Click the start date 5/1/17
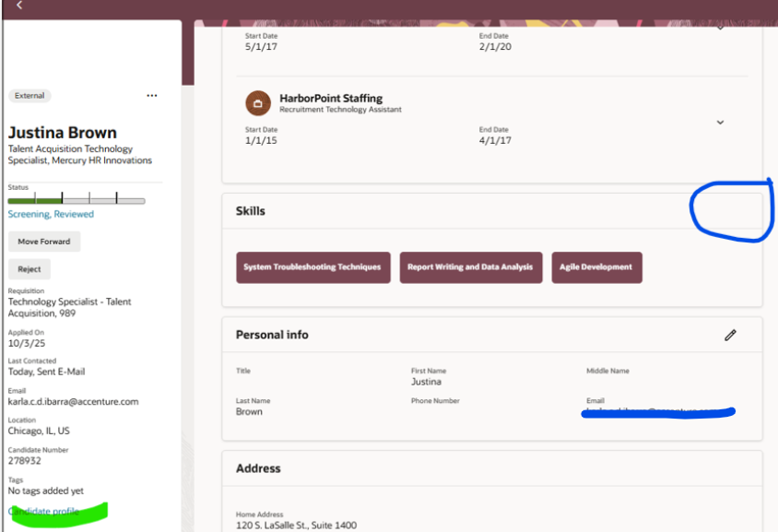 pos(261,47)
